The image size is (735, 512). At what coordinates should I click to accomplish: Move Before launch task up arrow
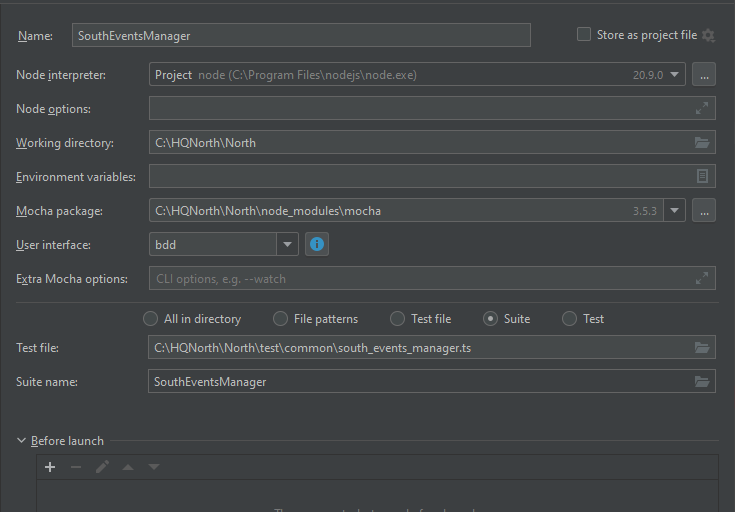[128, 467]
